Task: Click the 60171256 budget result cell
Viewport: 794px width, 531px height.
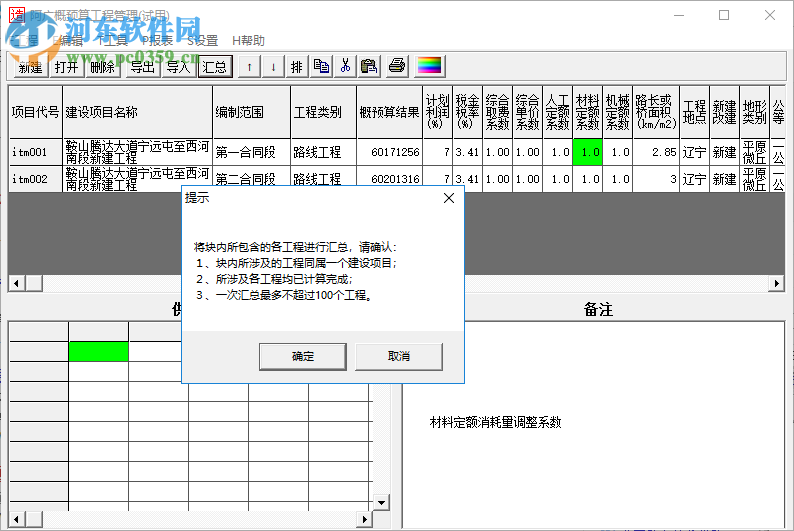Action: tap(389, 152)
